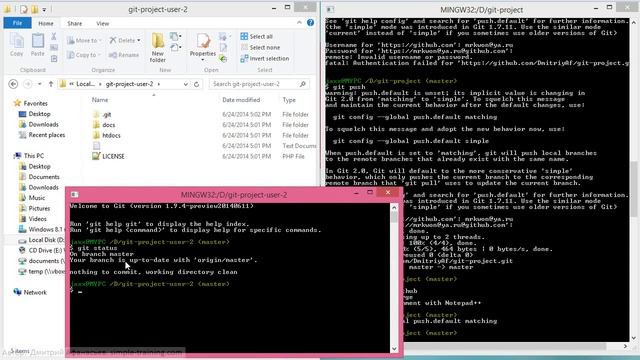Select the docs folder
Viewport: 640px width, 360px height.
pos(108,125)
